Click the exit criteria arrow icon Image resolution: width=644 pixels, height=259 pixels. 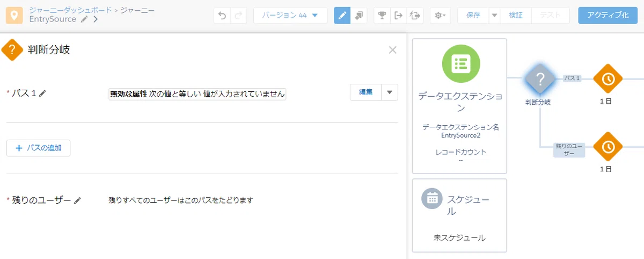click(x=398, y=16)
